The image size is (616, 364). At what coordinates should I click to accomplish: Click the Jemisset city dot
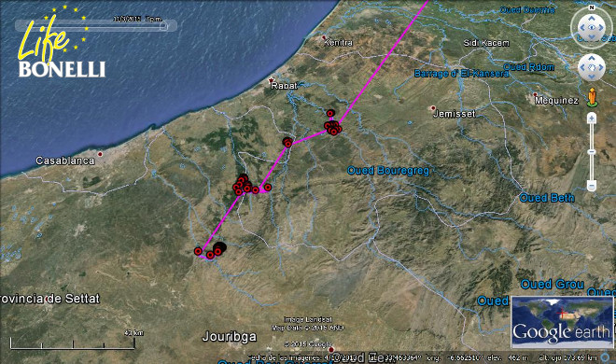[x=433, y=108]
